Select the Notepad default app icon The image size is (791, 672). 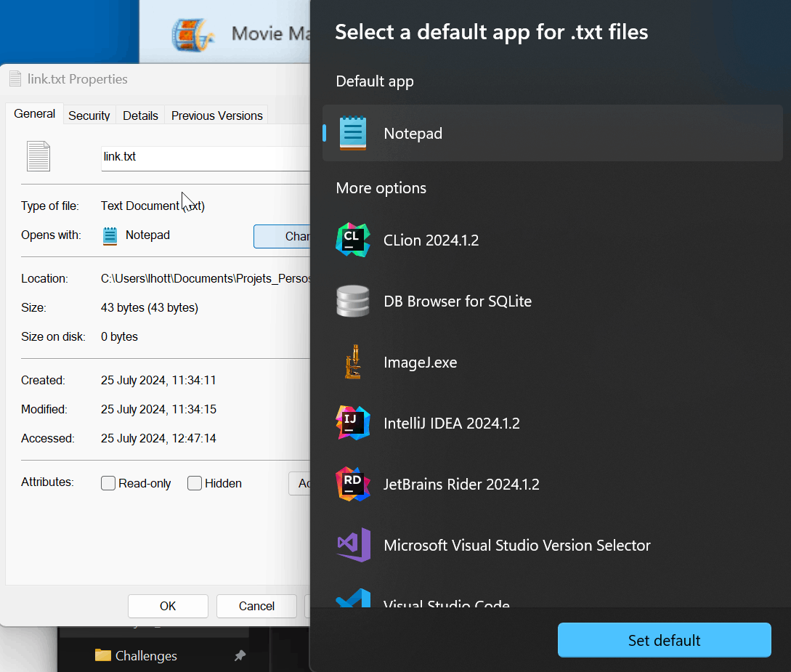click(x=352, y=133)
